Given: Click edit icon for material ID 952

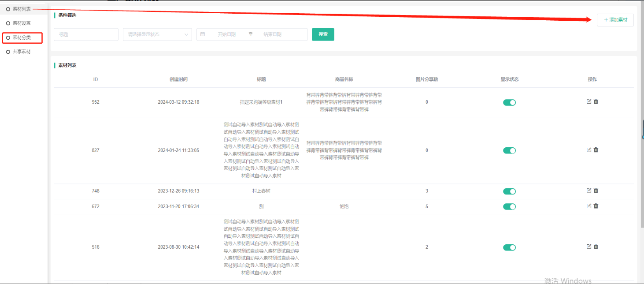Looking at the screenshot, I should 589,101.
